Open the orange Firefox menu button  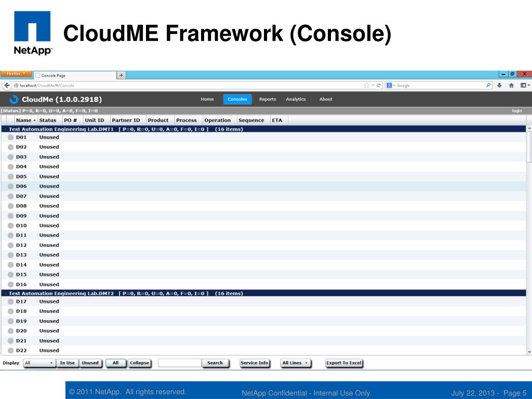(x=16, y=74)
